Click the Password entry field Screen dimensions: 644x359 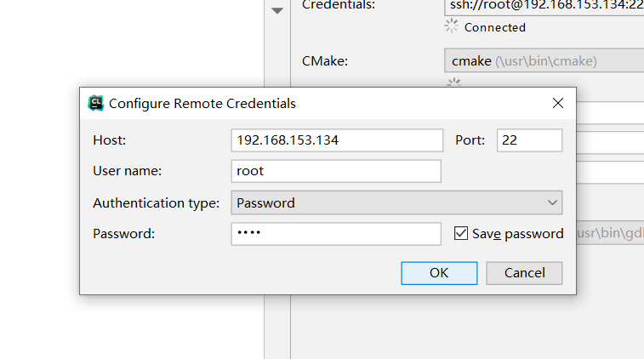[335, 234]
